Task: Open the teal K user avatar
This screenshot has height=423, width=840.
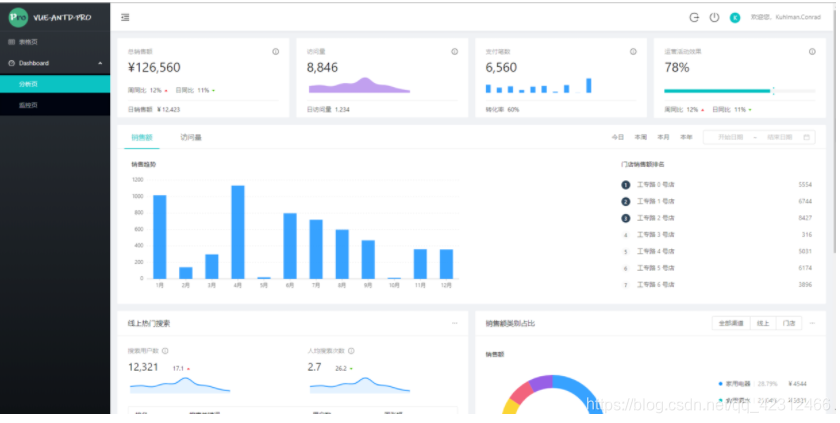Action: [x=735, y=18]
